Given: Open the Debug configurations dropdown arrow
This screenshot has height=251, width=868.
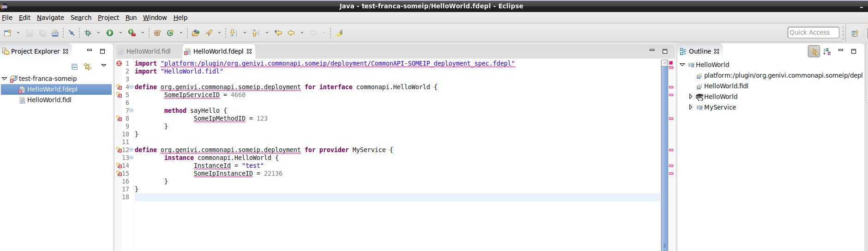Looking at the screenshot, I should point(98,33).
